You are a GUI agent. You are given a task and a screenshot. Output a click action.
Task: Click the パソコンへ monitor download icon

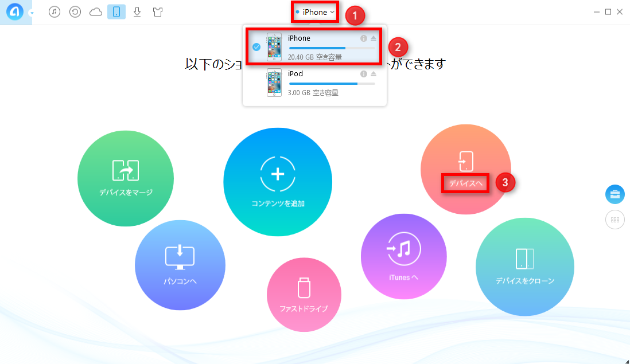180,257
